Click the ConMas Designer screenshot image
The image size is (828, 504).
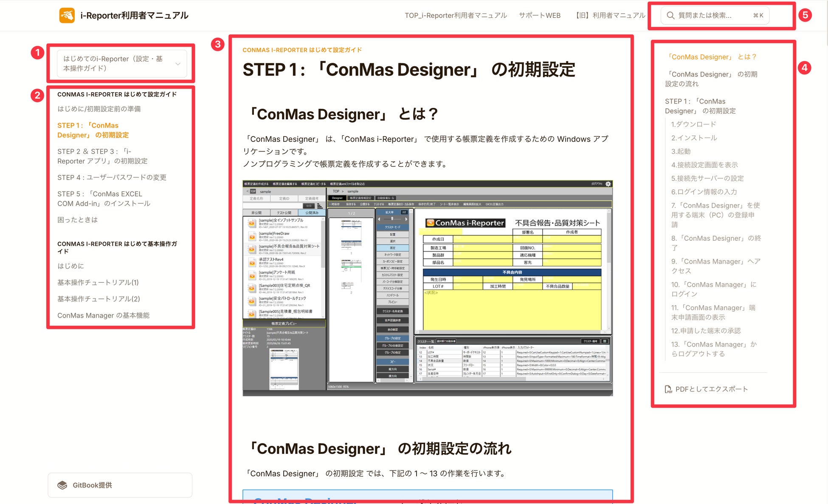427,288
